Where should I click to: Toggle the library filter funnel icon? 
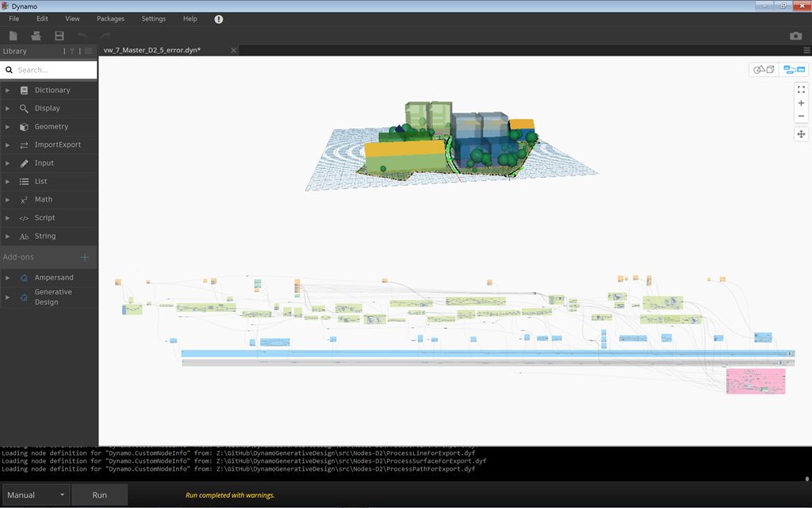tap(72, 52)
